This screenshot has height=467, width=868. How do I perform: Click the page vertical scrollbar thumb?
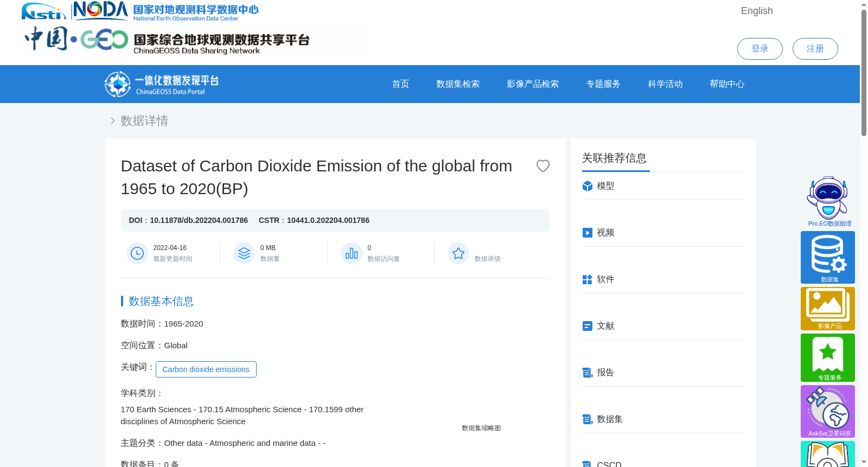pos(864,73)
